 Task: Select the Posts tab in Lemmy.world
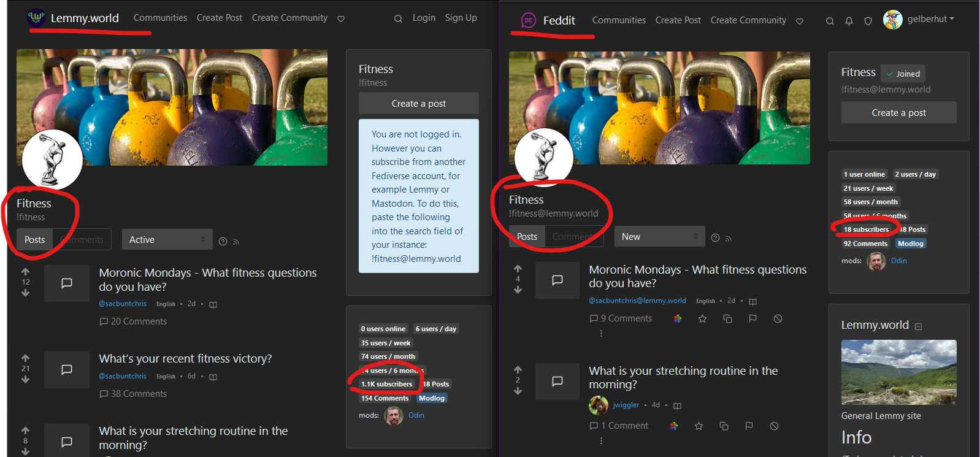click(x=34, y=240)
